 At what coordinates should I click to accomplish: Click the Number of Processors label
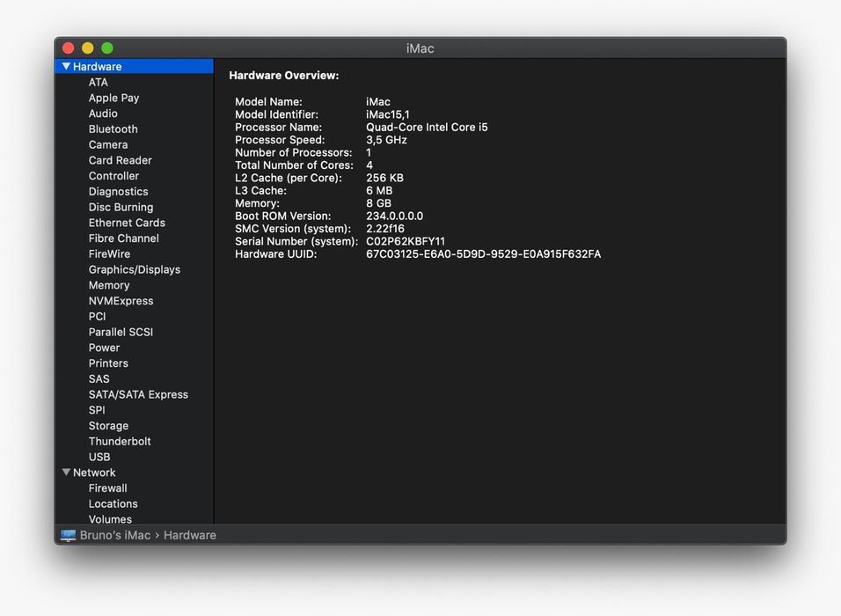(x=294, y=152)
